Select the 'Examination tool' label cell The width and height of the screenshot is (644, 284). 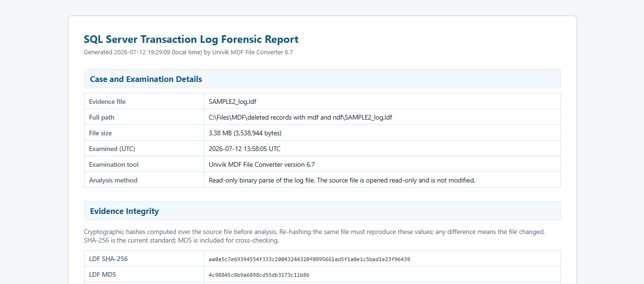144,164
